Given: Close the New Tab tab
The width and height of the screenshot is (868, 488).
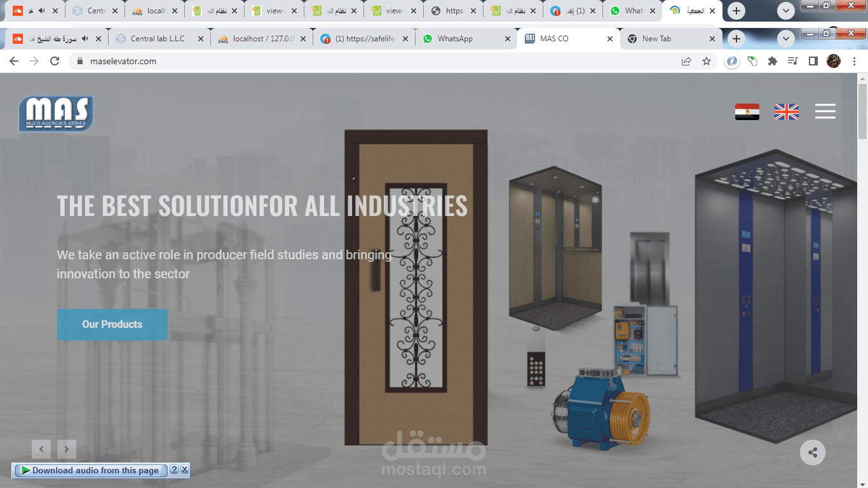Looking at the screenshot, I should pyautogui.click(x=712, y=39).
